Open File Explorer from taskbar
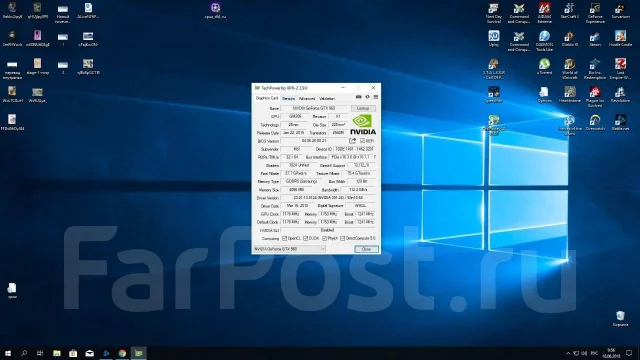640x360 pixels. 57,353
